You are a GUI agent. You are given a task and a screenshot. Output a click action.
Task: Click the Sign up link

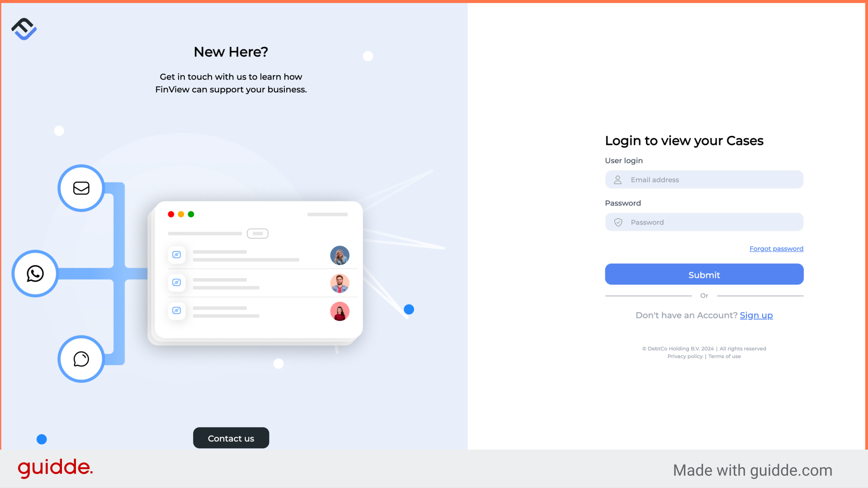(x=756, y=314)
